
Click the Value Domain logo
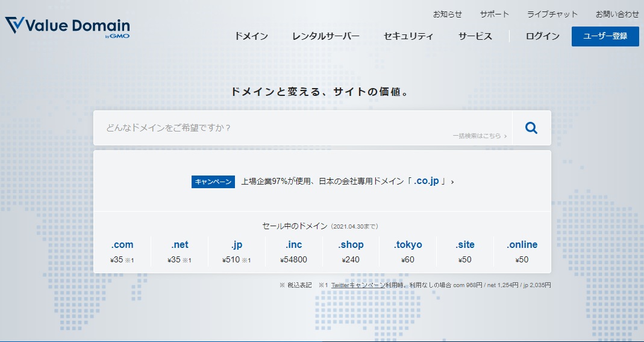(67, 27)
